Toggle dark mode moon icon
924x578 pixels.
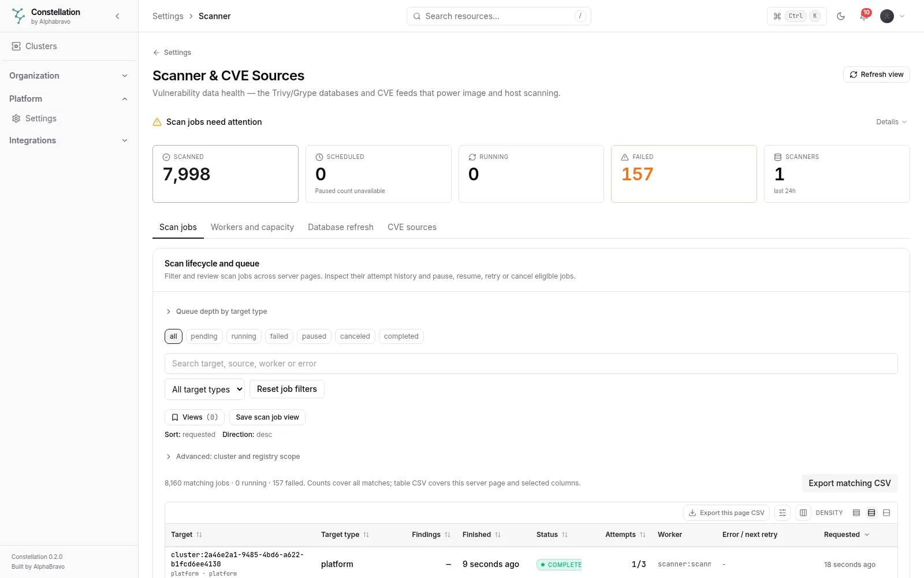coord(841,16)
